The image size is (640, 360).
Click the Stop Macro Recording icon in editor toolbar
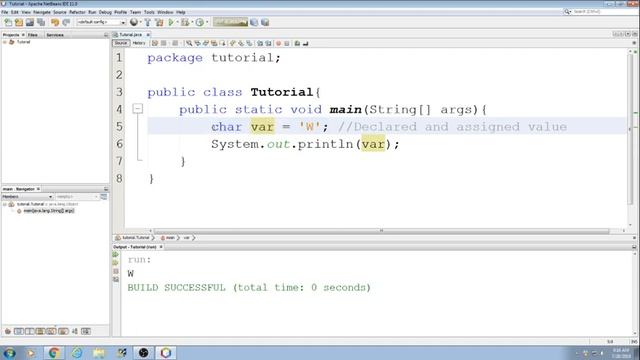point(287,43)
